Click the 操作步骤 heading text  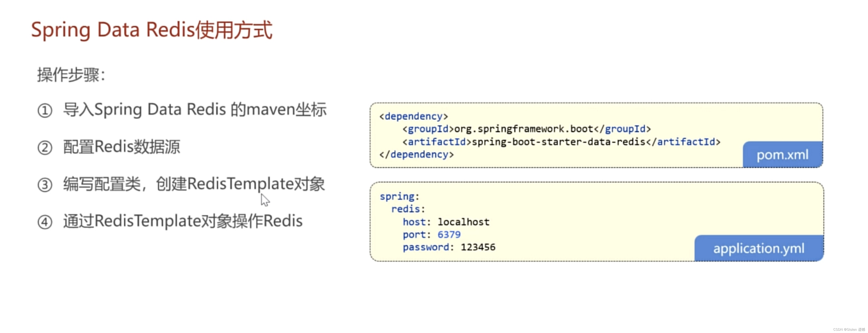tap(71, 74)
